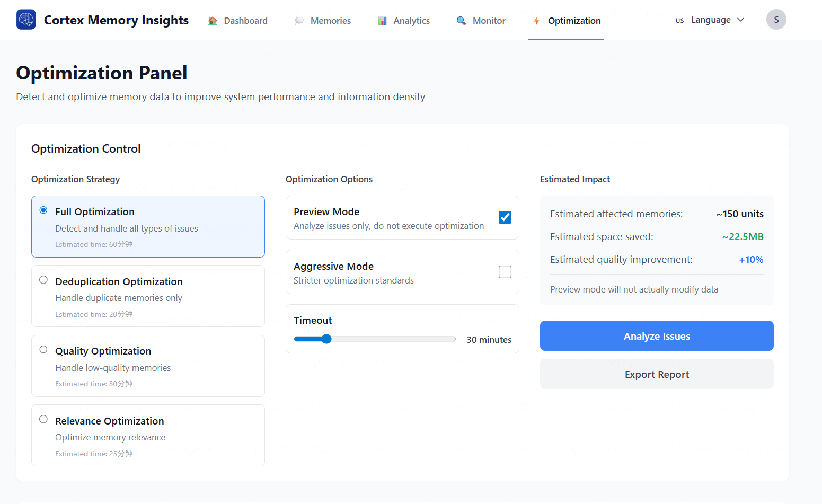
Task: Expand the Language dropdown
Action: [710, 20]
